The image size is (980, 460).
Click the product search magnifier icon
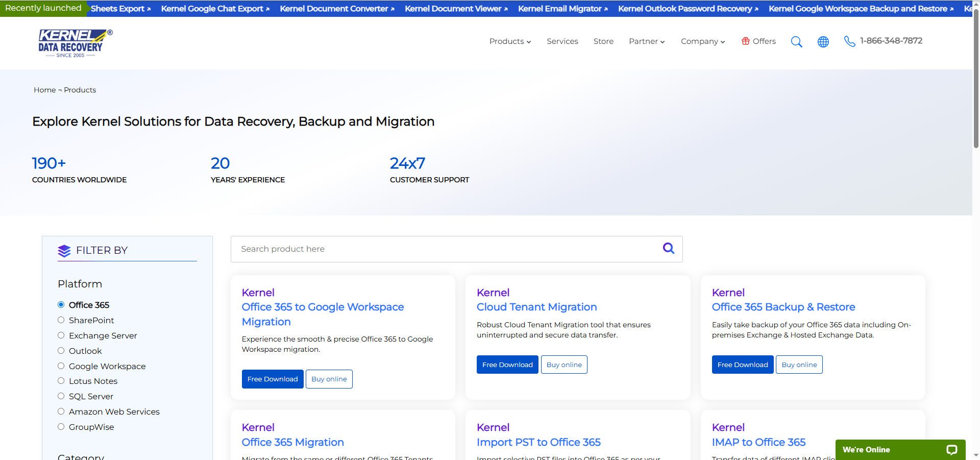668,249
